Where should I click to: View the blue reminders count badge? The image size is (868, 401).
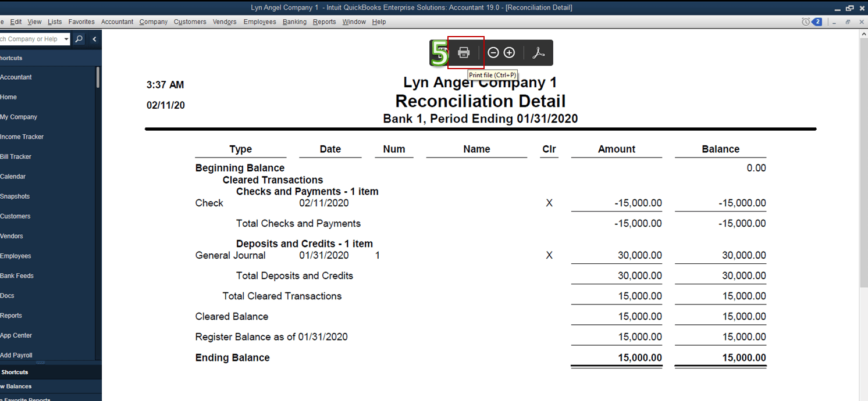coord(816,22)
